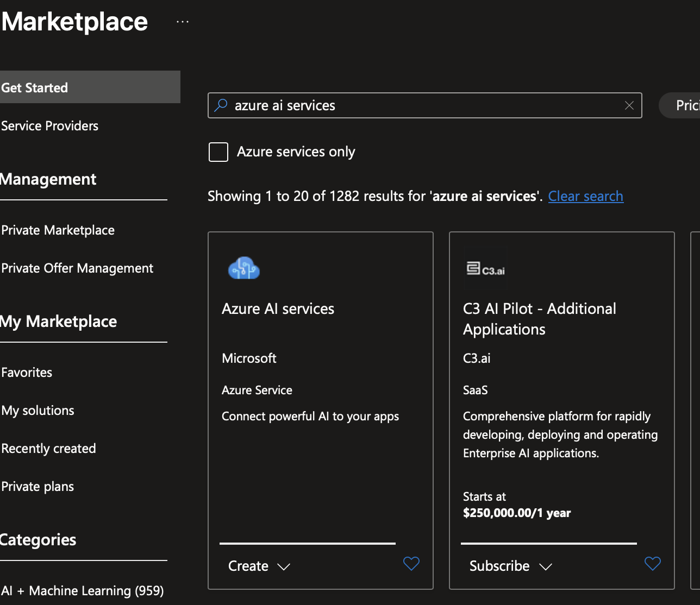Open My solutions
The height and width of the screenshot is (605, 700).
coord(38,411)
